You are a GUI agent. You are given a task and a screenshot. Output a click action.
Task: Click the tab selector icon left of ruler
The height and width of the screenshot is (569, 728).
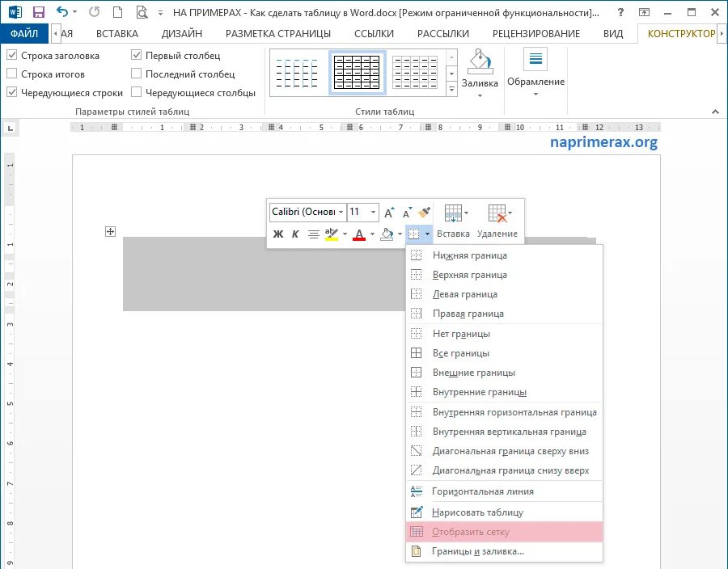[11, 128]
